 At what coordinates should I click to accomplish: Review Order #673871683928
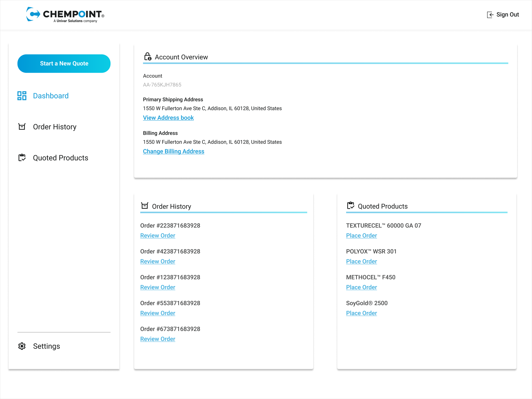pos(158,339)
